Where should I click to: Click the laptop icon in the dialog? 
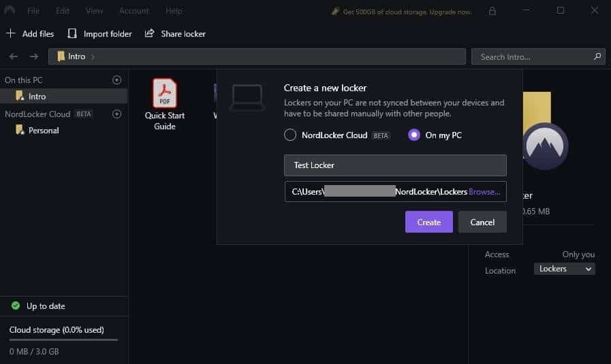247,98
